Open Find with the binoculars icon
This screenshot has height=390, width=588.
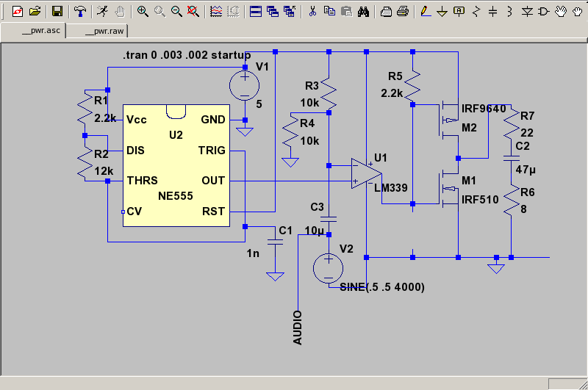[x=363, y=12]
